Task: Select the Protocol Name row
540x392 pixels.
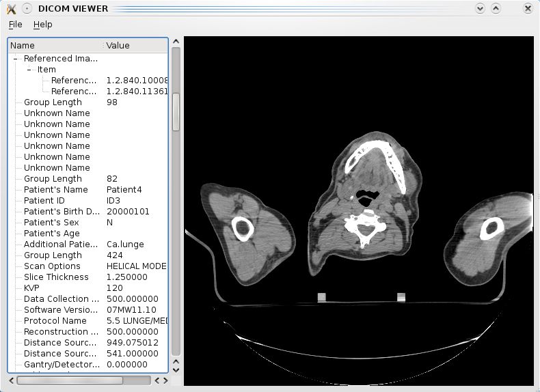Action: point(87,321)
